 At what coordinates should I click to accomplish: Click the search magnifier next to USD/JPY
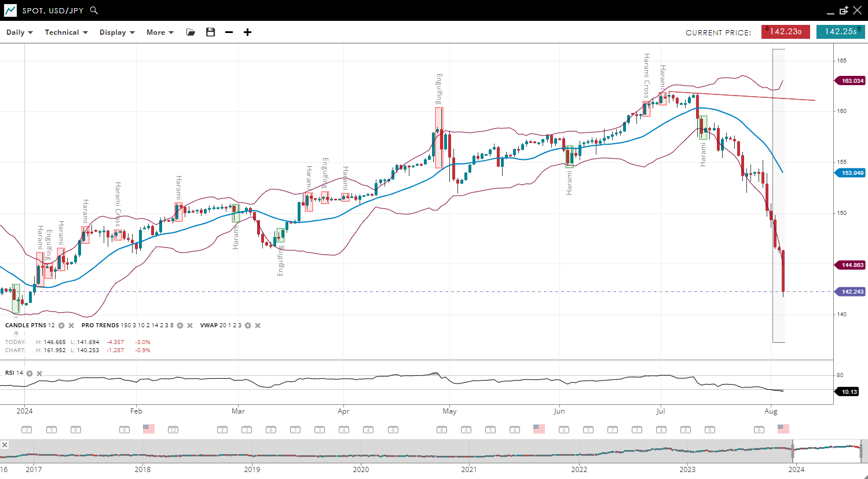94,10
